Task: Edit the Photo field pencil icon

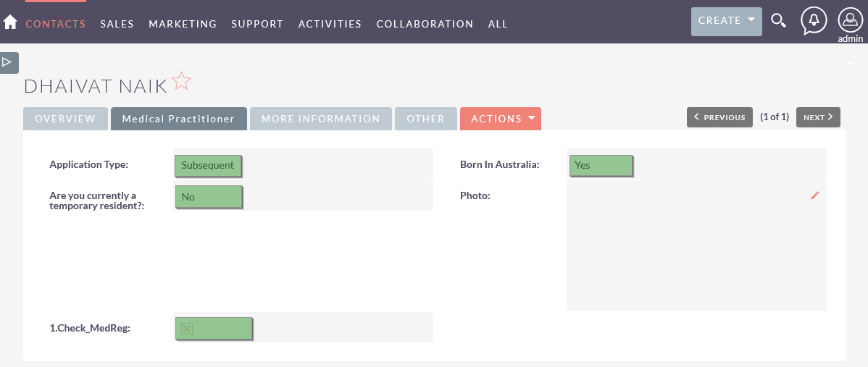Action: 814,195
